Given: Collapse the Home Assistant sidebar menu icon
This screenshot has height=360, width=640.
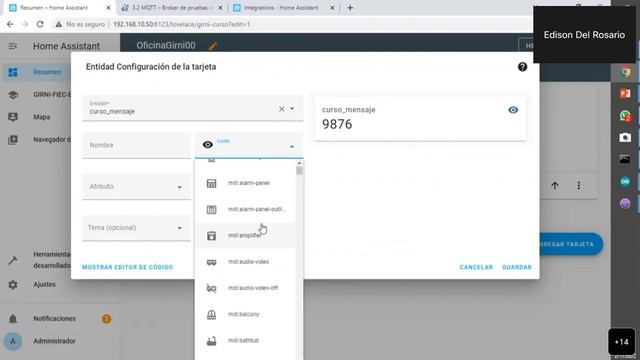Looking at the screenshot, I should point(13,46).
